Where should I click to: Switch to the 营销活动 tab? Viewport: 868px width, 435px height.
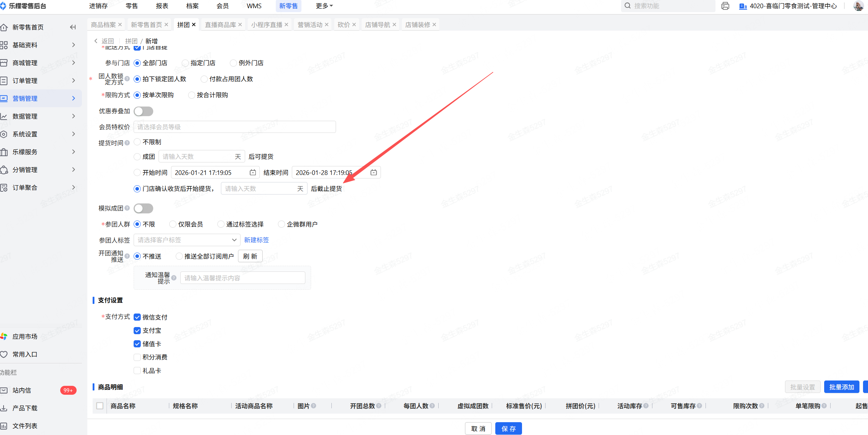click(x=310, y=25)
